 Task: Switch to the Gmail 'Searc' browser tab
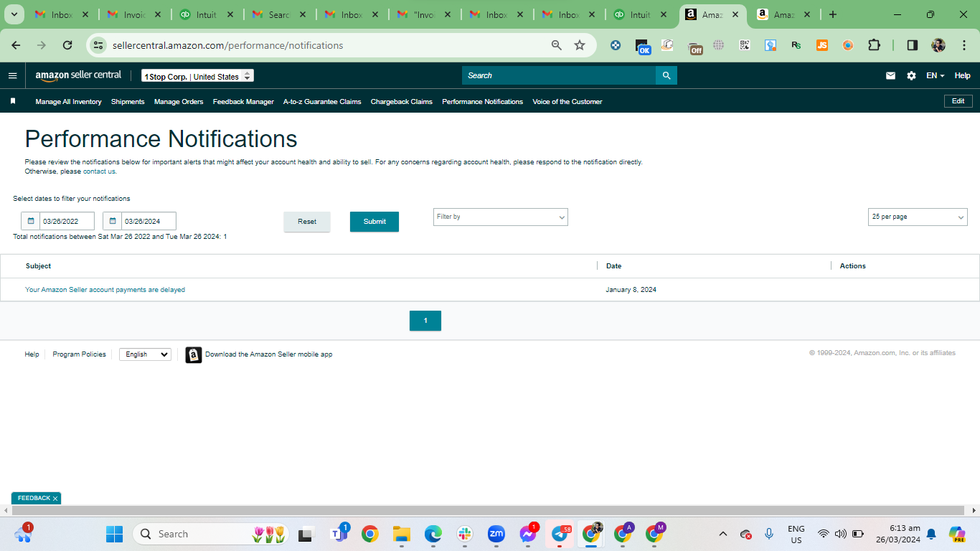click(x=279, y=14)
